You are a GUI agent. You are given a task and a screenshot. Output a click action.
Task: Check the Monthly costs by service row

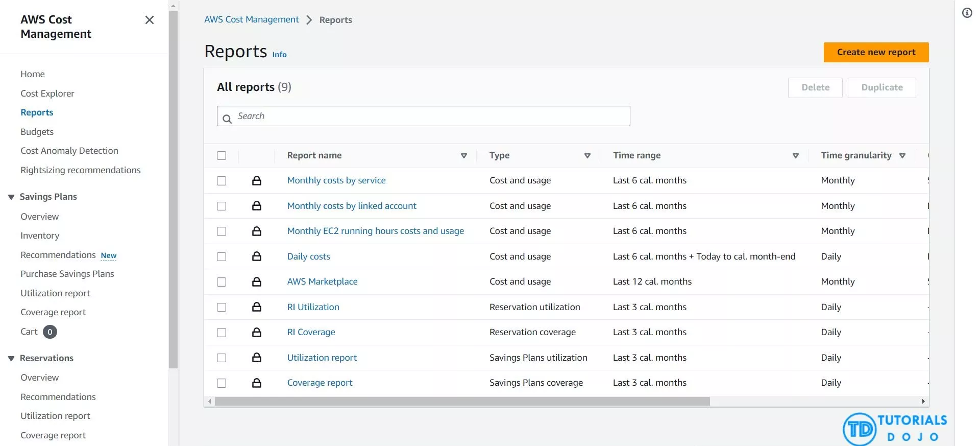coord(222,181)
